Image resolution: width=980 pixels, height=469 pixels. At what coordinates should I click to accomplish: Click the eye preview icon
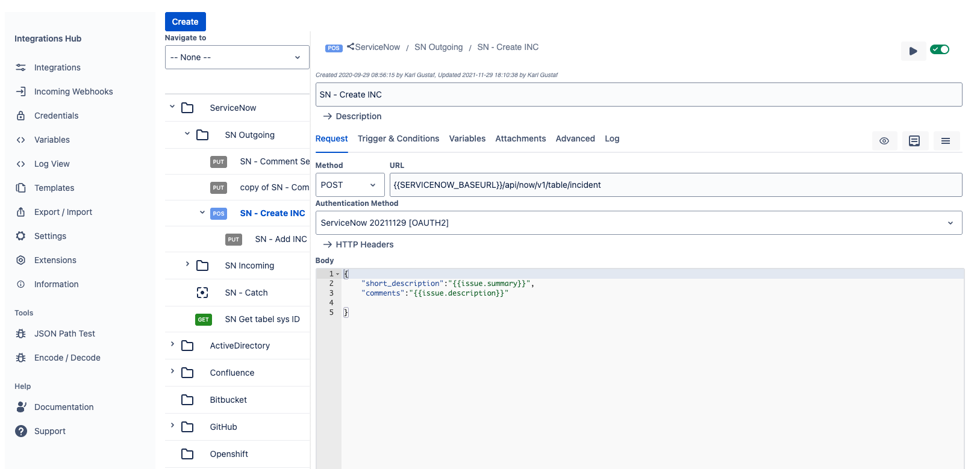(884, 141)
